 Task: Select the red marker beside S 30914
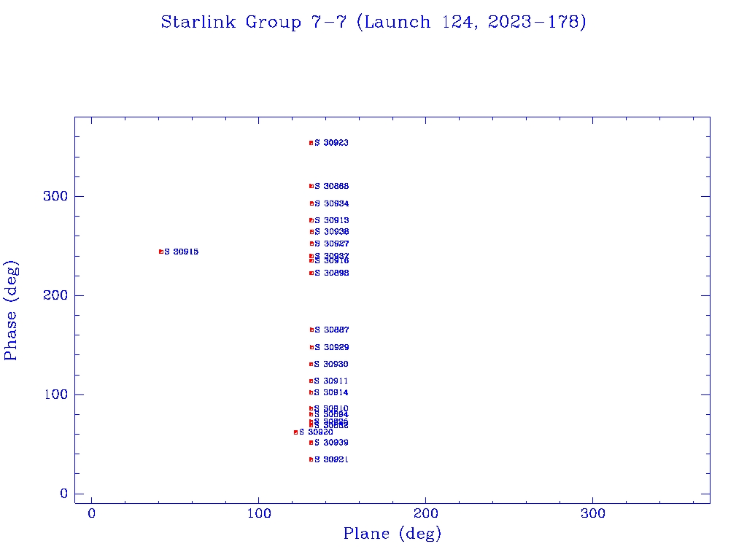click(311, 393)
